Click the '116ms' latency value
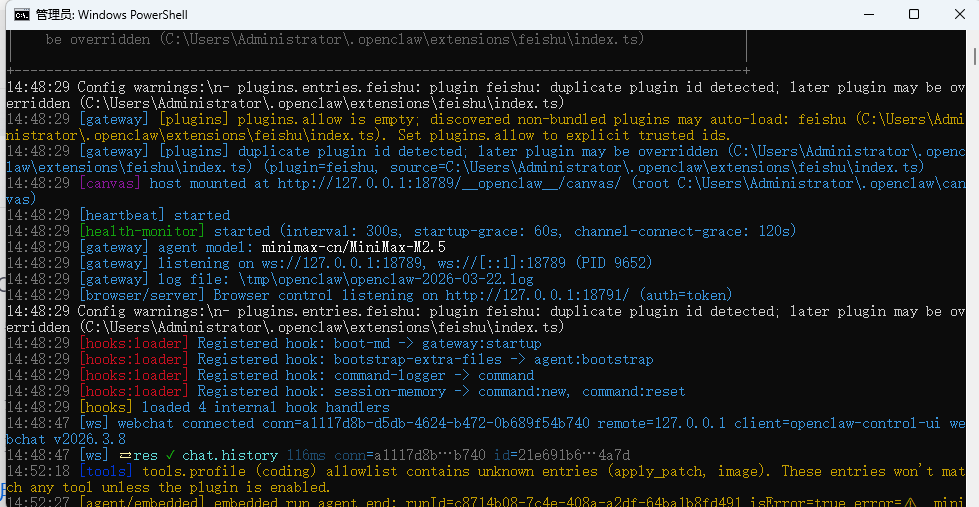 point(307,455)
